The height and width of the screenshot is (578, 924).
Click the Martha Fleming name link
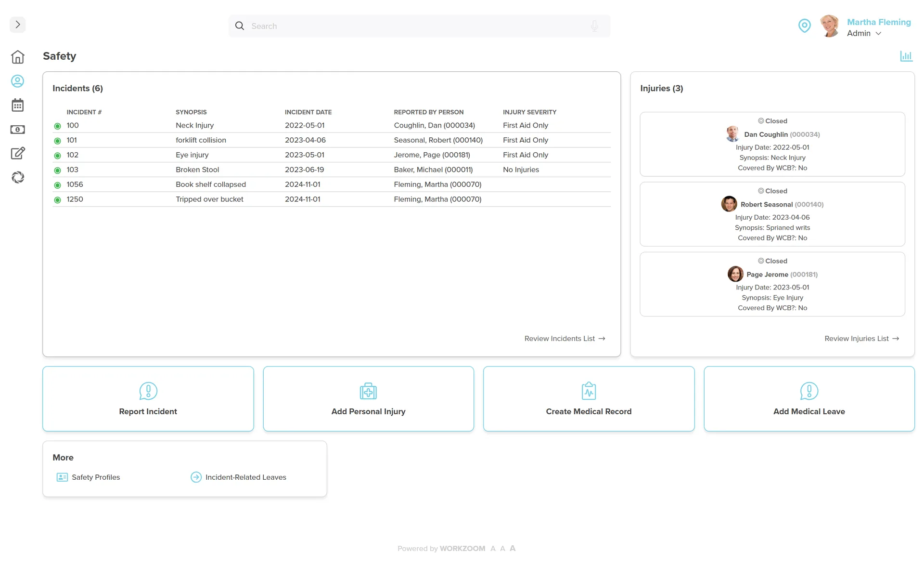(879, 22)
